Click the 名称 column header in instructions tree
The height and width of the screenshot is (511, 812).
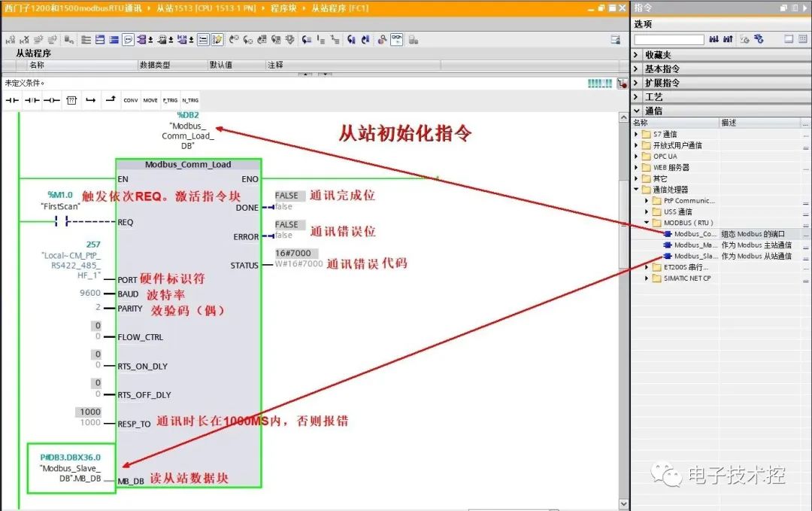tap(675, 123)
